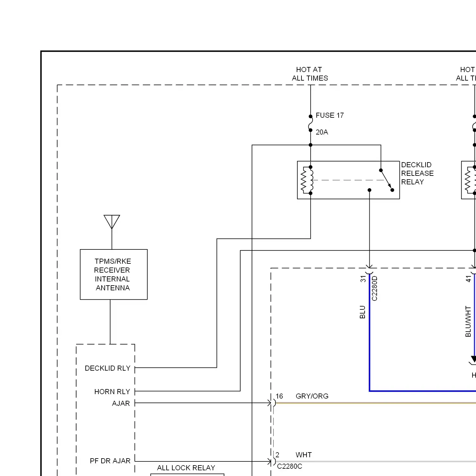476x476 pixels.
Task: Click the "C2280C" connector label
Action: tap(289, 466)
